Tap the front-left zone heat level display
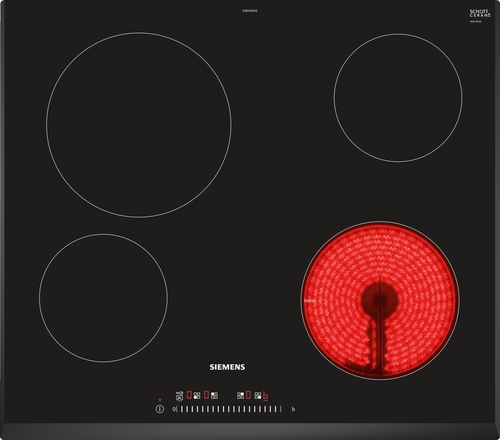The height and width of the screenshot is (440, 500). (x=189, y=395)
